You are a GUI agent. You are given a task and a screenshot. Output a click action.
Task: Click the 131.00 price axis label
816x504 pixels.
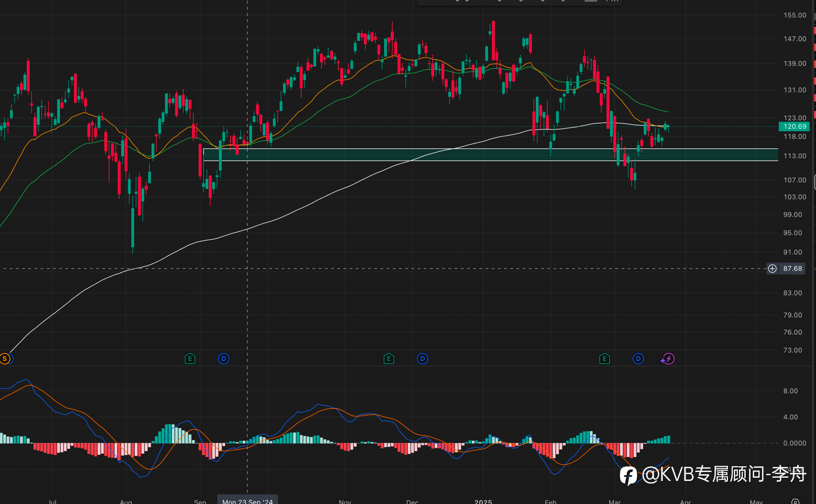pyautogui.click(x=795, y=90)
